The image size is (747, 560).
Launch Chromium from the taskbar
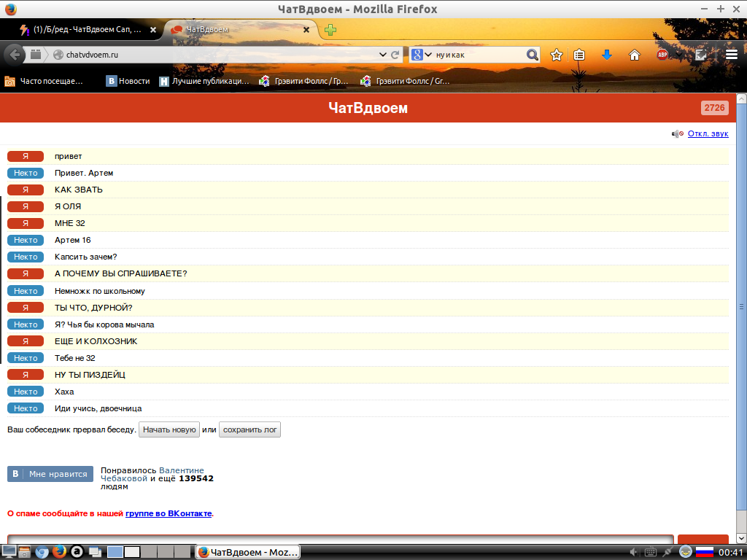[42, 552]
